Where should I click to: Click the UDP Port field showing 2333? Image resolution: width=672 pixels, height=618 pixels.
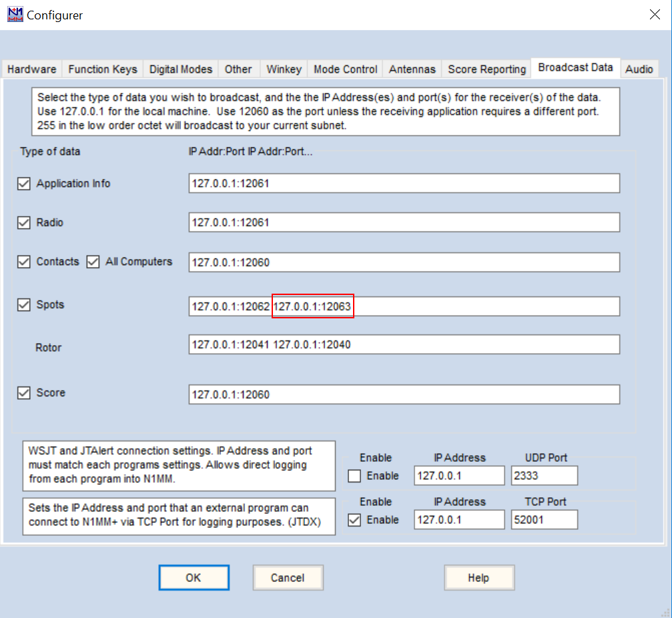click(x=543, y=476)
